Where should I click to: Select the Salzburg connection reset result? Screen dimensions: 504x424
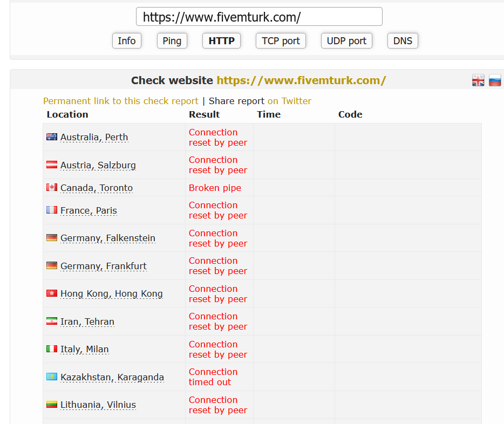[x=218, y=165]
